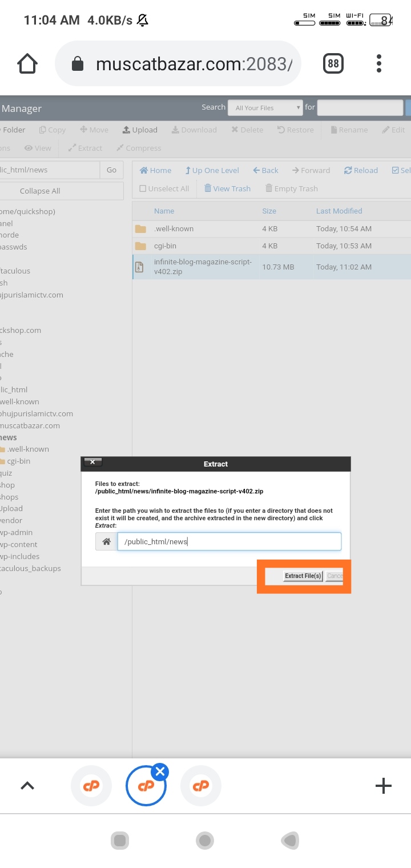Sort files by the Name column header
411x868 pixels.
[x=164, y=211]
